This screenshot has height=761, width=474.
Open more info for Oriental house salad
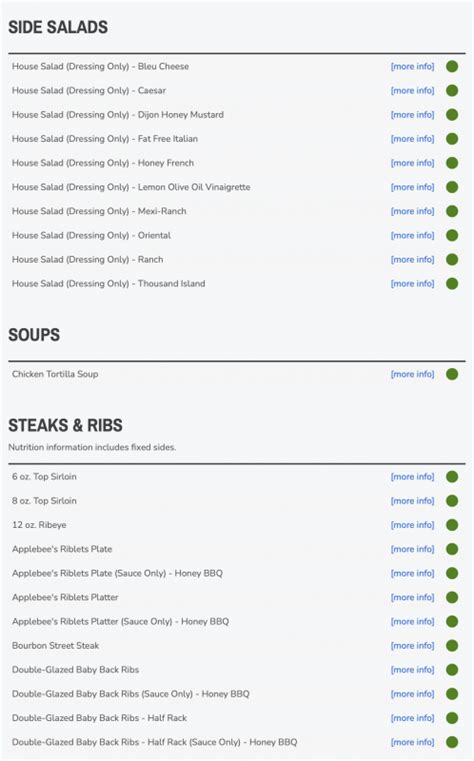point(412,235)
